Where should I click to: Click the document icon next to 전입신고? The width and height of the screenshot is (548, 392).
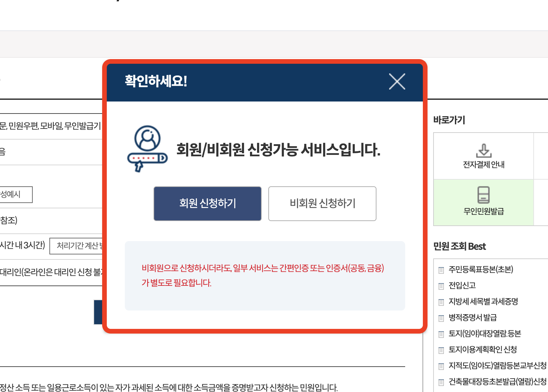point(441,286)
